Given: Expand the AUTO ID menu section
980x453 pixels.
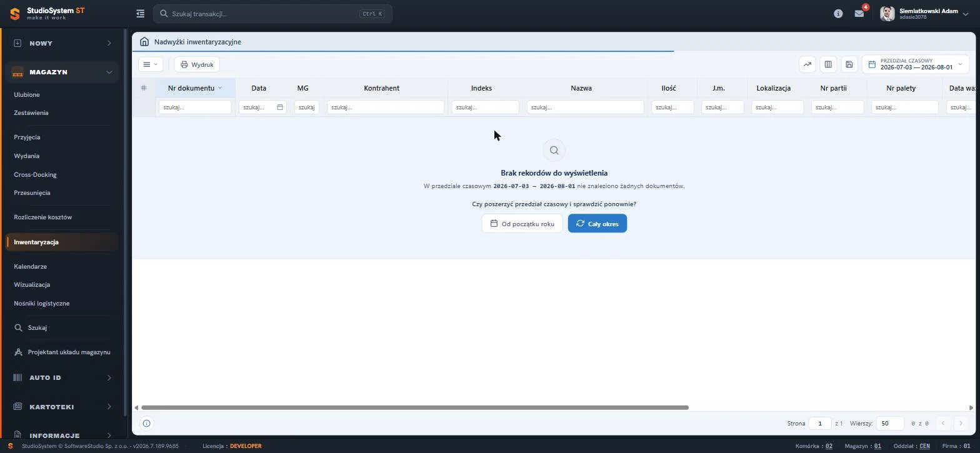Looking at the screenshot, I should (x=62, y=378).
